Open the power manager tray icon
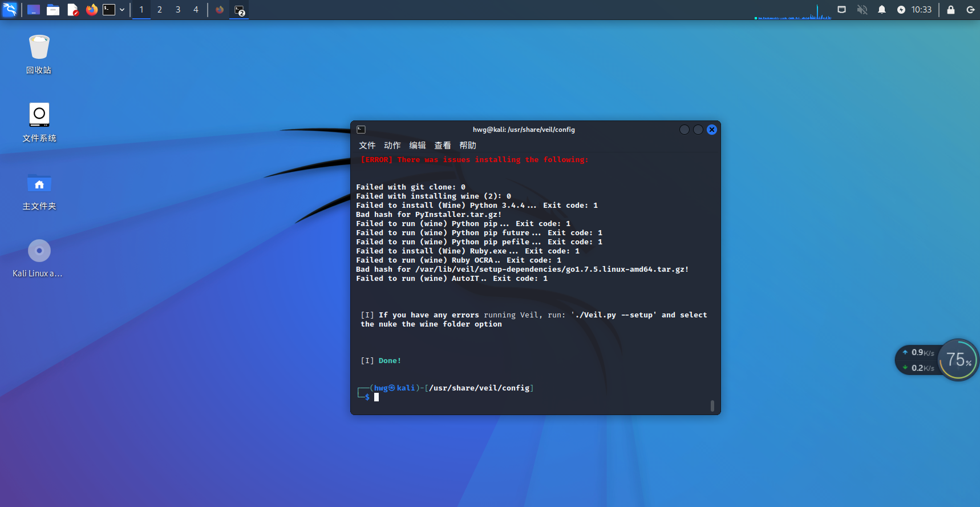This screenshot has height=507, width=980. click(x=901, y=10)
